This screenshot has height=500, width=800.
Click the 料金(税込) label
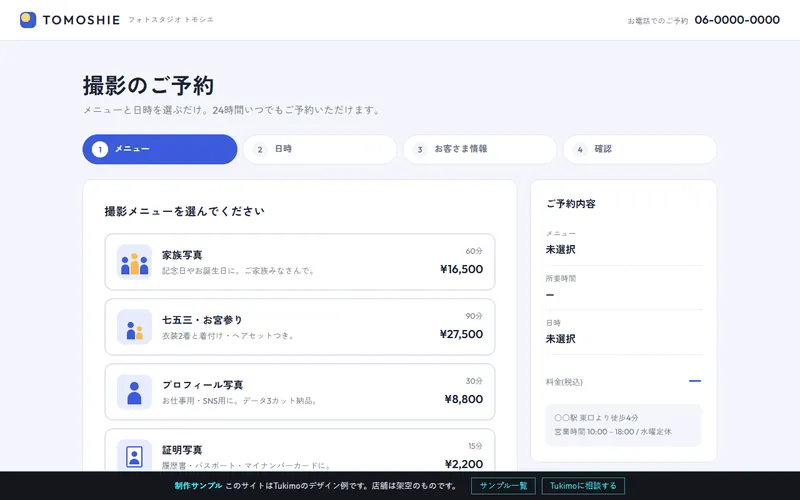564,382
